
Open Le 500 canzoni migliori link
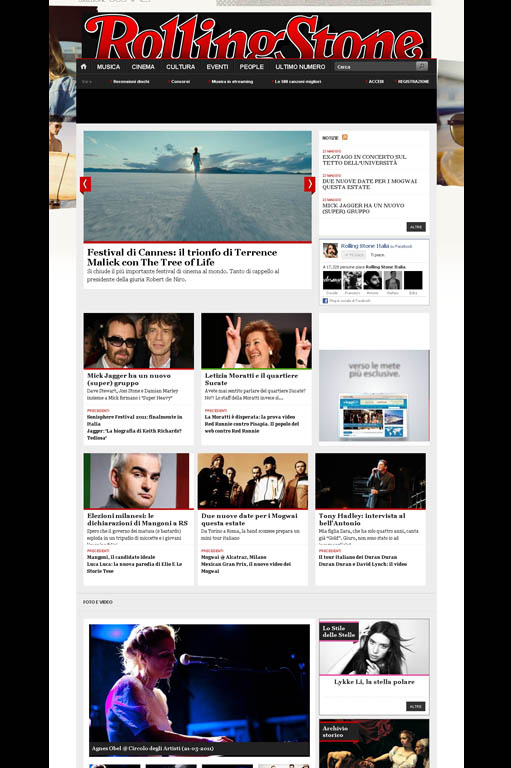point(298,82)
